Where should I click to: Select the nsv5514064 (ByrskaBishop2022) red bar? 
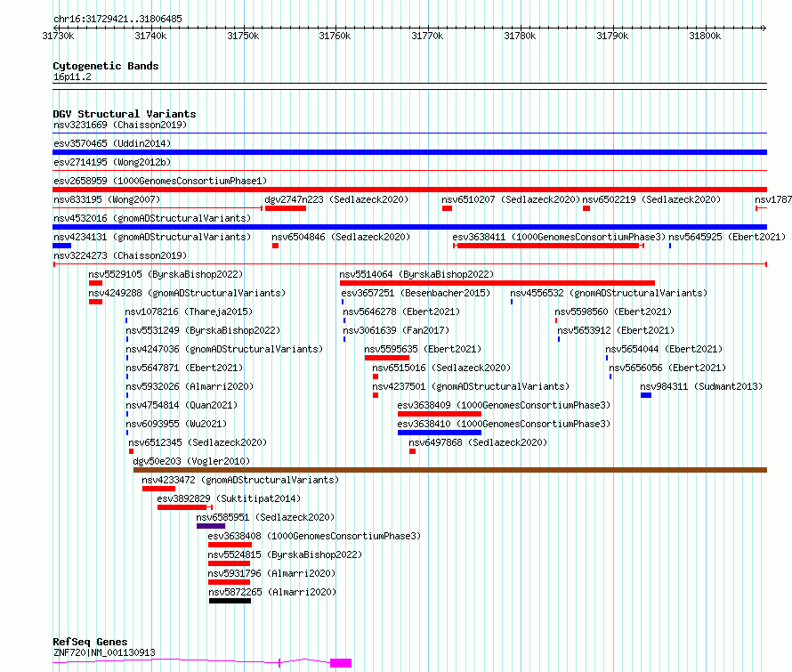pyautogui.click(x=497, y=283)
